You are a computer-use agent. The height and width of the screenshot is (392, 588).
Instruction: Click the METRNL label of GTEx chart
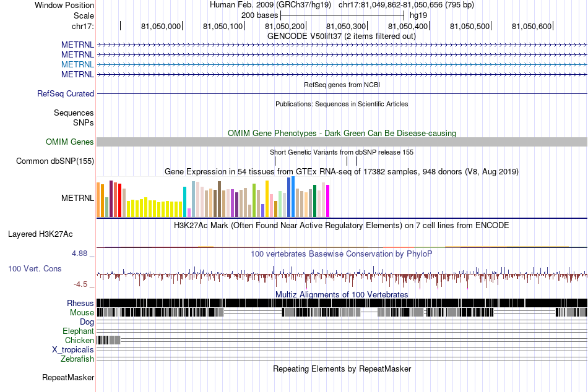click(x=77, y=198)
